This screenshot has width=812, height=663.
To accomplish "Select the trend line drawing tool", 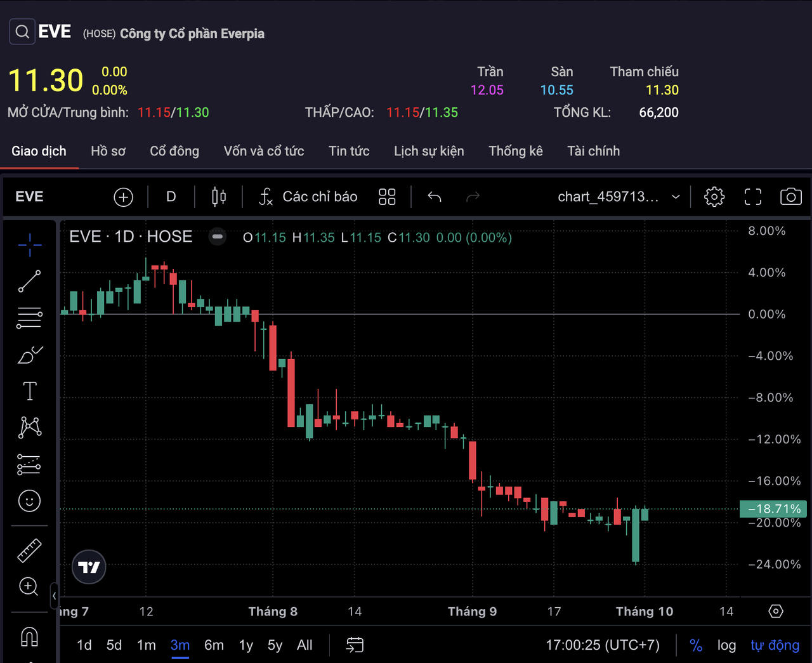I will click(29, 281).
